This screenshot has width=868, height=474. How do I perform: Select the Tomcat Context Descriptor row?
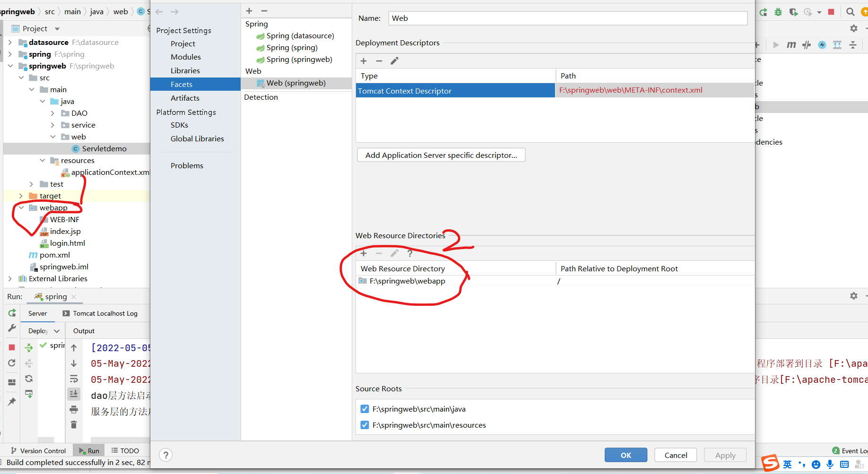(x=555, y=91)
